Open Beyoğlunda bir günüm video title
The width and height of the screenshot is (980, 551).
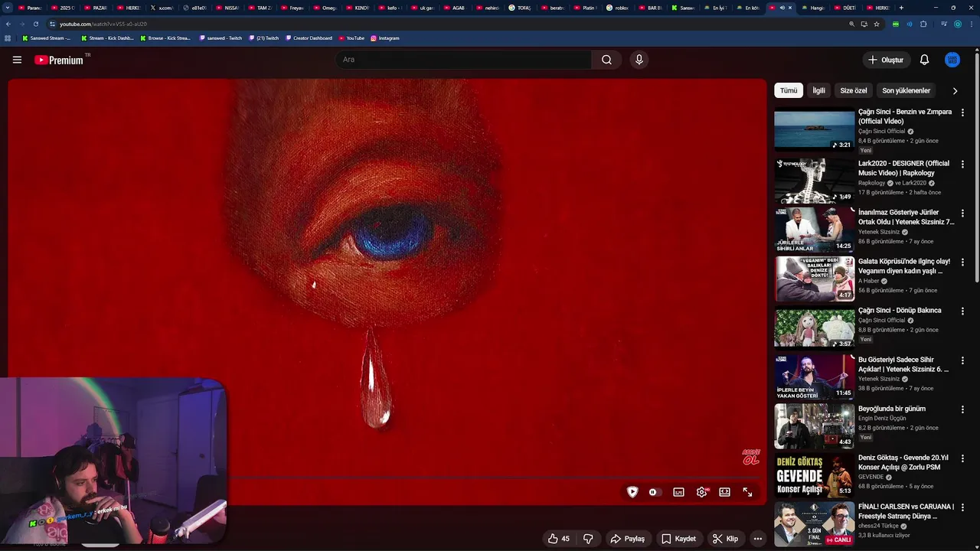tap(892, 409)
